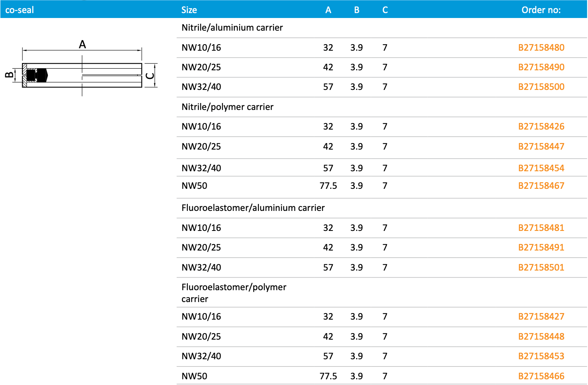
Task: Click order link B27158501
Action: tap(541, 267)
